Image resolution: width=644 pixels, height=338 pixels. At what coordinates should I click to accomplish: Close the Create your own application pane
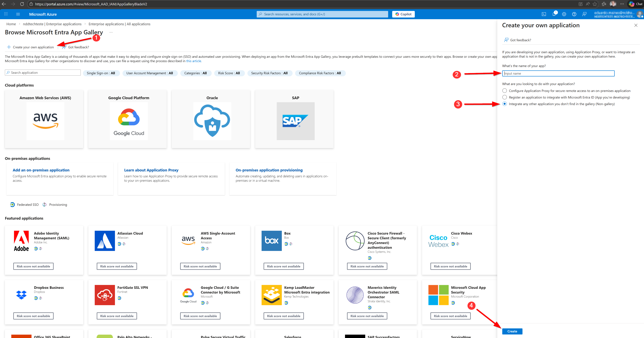click(636, 25)
